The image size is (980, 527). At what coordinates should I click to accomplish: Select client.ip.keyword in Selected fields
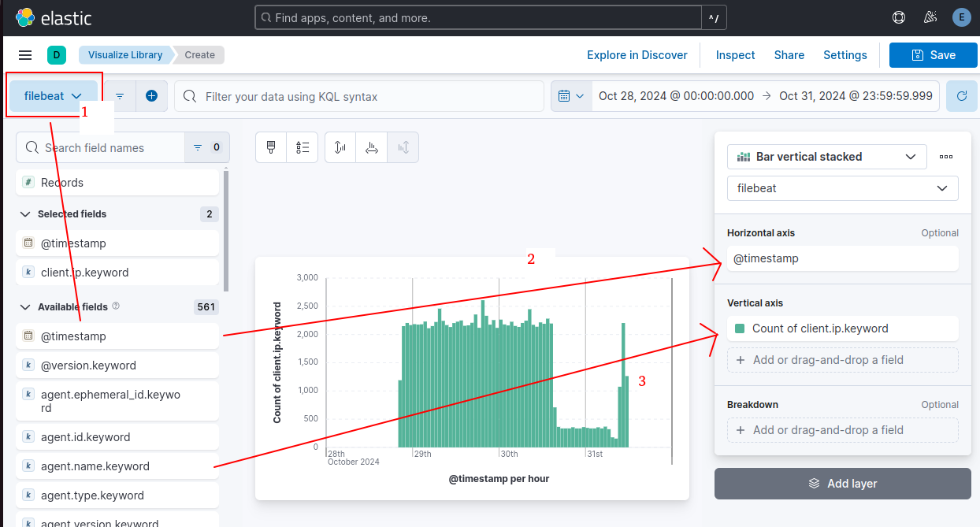click(117, 273)
